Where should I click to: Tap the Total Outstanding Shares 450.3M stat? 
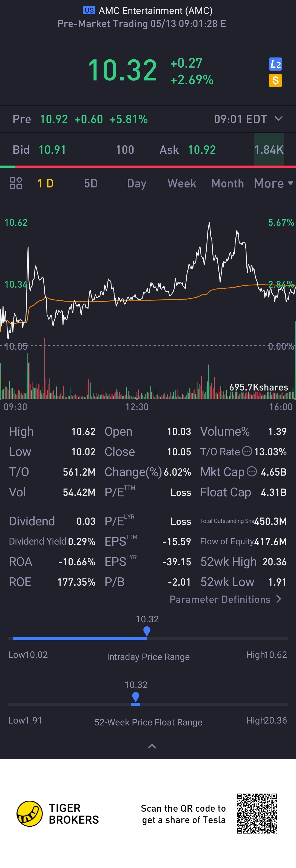point(243,521)
